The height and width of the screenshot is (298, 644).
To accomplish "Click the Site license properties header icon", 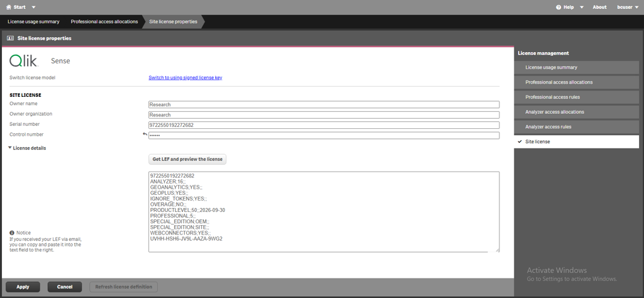I will pos(10,38).
